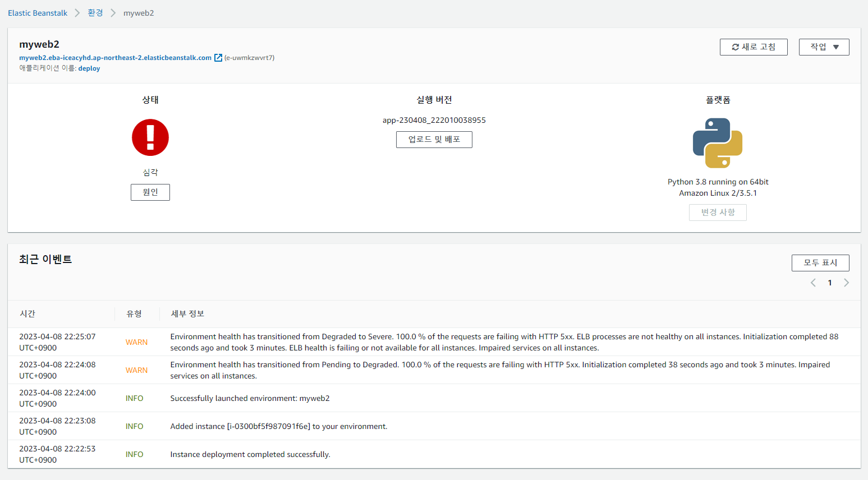The width and height of the screenshot is (868, 480).
Task: Click the 업로드 및 배포 button
Action: tap(434, 140)
